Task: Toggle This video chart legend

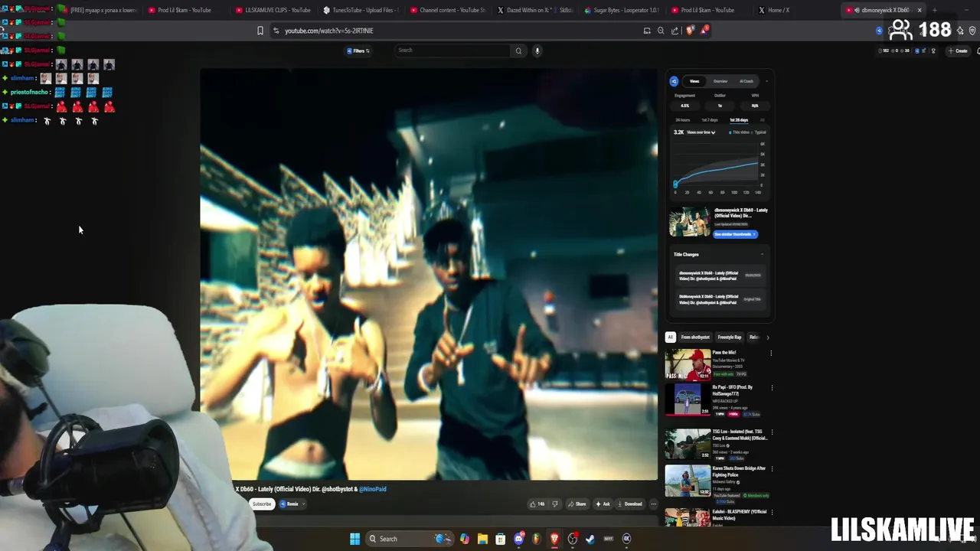Action: [740, 132]
